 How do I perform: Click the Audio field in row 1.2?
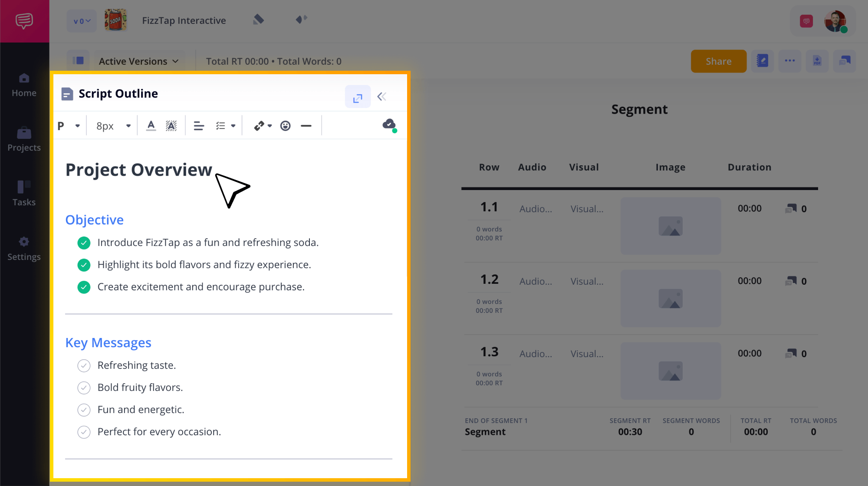point(536,281)
